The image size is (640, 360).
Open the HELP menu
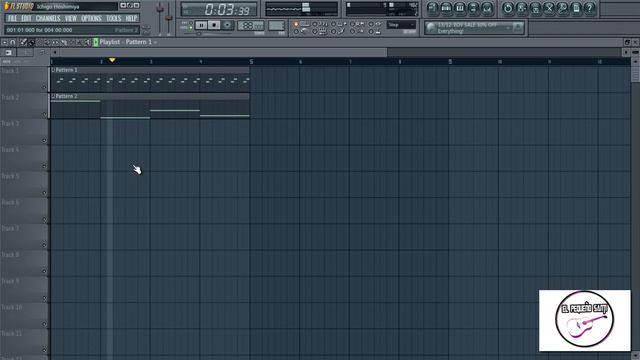point(131,18)
